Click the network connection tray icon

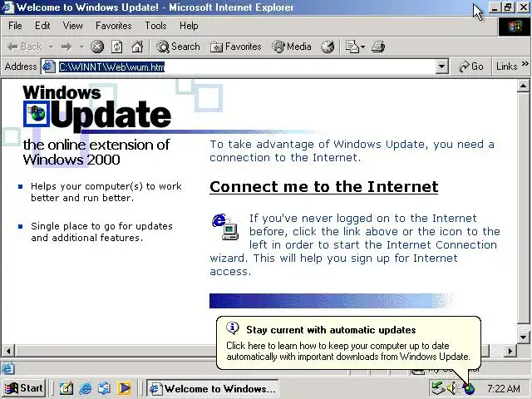(438, 388)
